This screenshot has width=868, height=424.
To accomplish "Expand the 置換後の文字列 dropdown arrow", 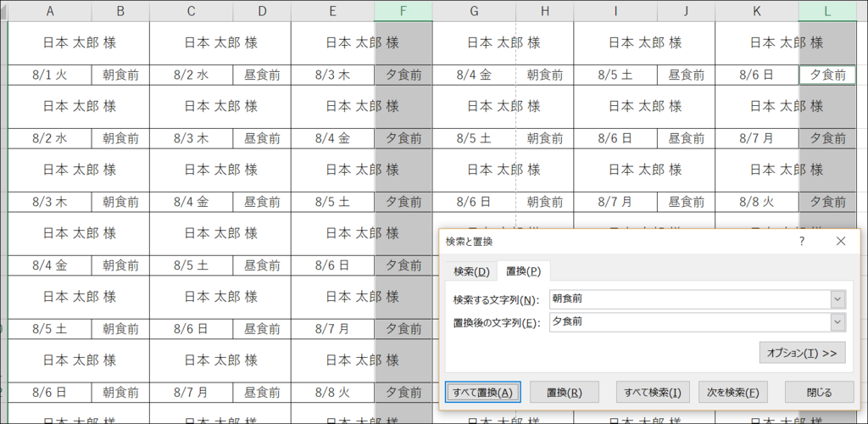I will pos(838,322).
